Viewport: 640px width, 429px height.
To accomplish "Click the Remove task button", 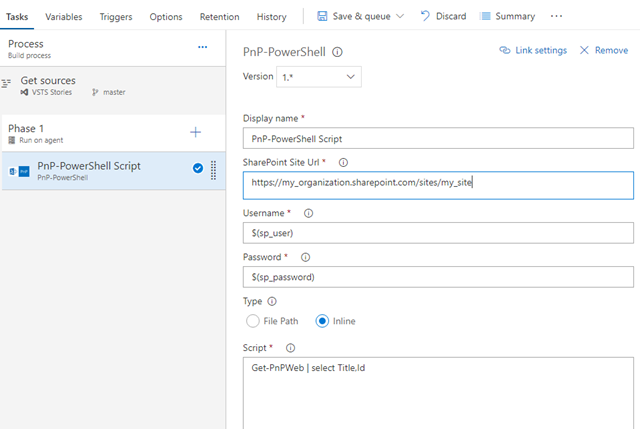I will coord(603,50).
